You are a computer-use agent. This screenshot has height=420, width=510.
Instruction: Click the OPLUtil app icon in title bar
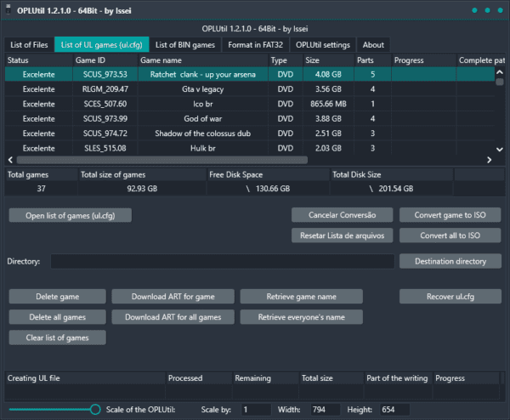[x=10, y=10]
